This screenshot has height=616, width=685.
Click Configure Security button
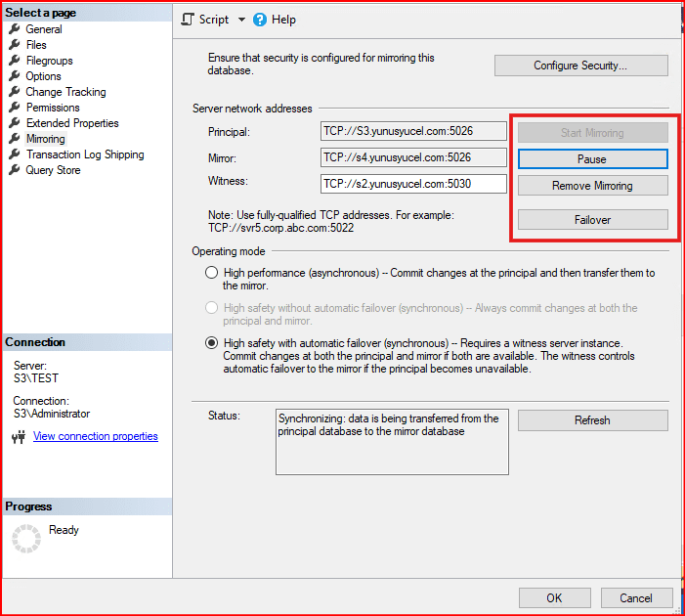coord(580,66)
